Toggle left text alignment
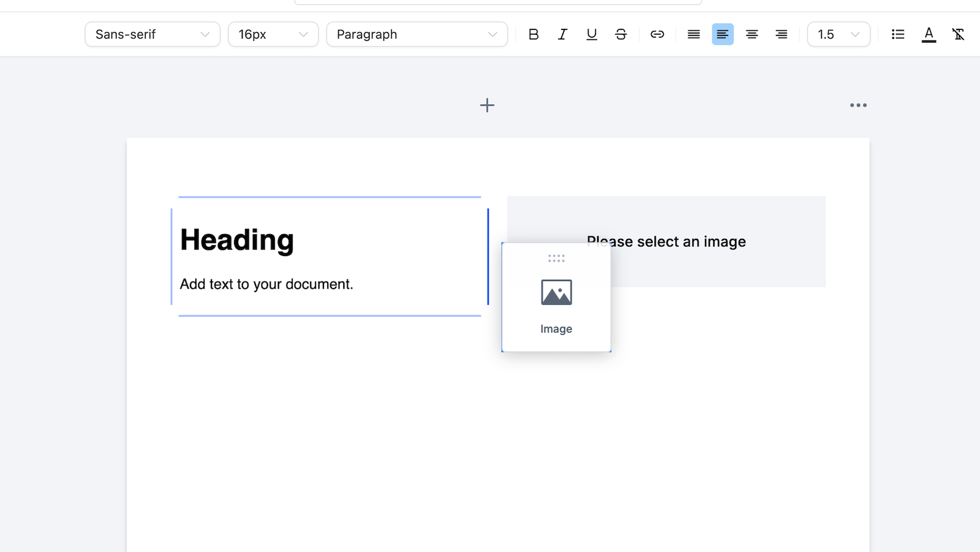This screenshot has width=980, height=552. [723, 34]
